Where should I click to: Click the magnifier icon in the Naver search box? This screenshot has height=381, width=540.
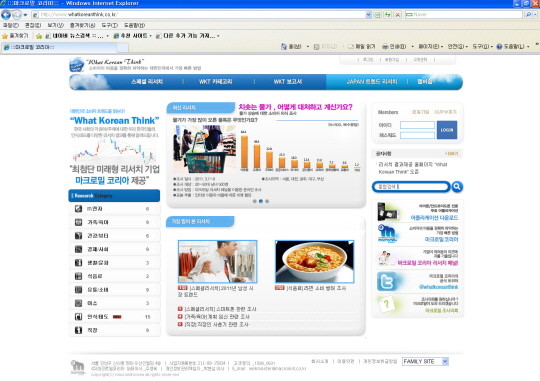pyautogui.click(x=528, y=14)
